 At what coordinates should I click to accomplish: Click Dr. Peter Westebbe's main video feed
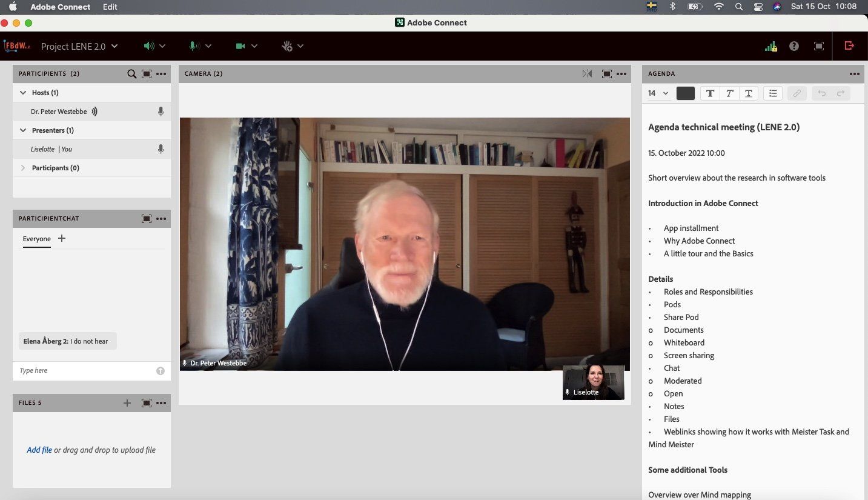tap(405, 244)
